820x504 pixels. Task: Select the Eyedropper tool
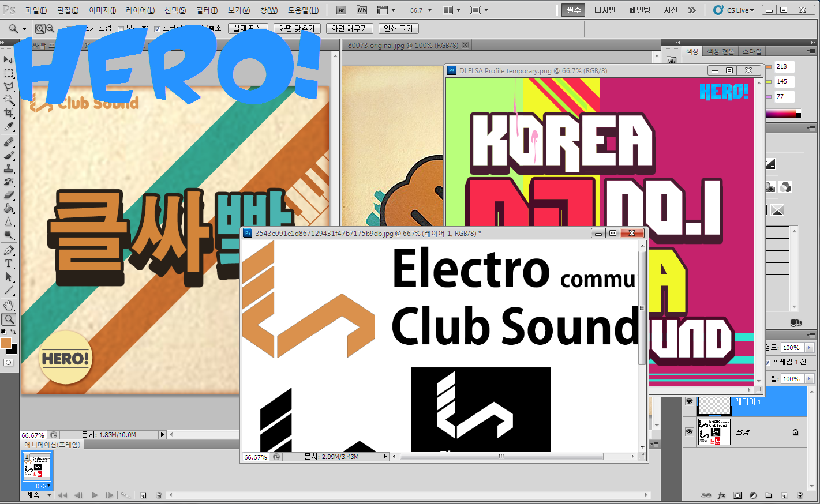pyautogui.click(x=9, y=126)
